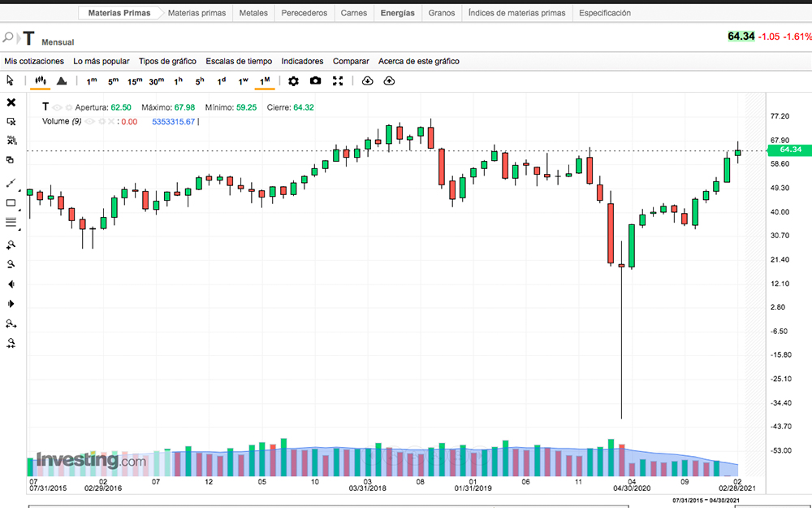Viewport: 812px width, 508px height.
Task: Enter fullscreen chart mode
Action: pyautogui.click(x=338, y=81)
